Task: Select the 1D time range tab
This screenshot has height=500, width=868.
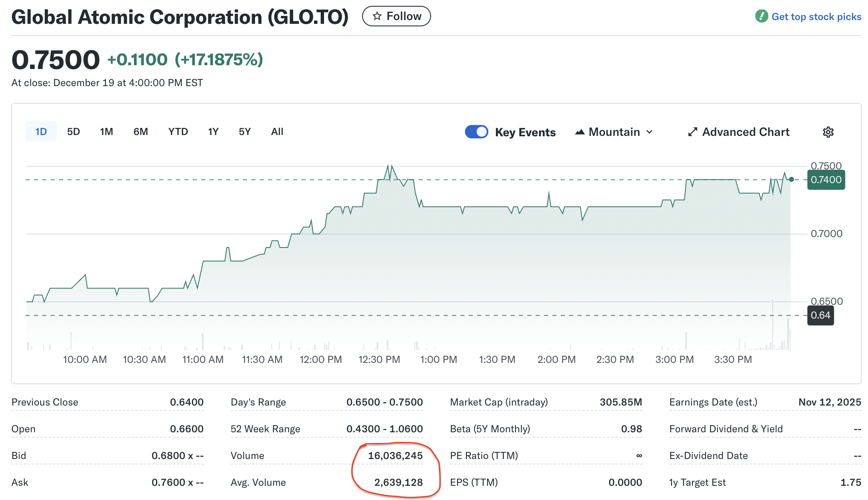Action: click(41, 132)
